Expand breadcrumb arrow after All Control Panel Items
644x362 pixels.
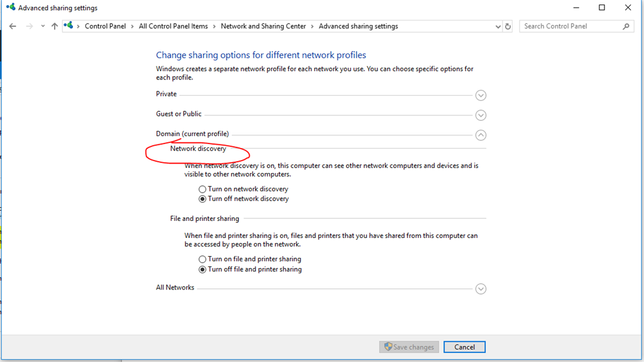point(214,26)
